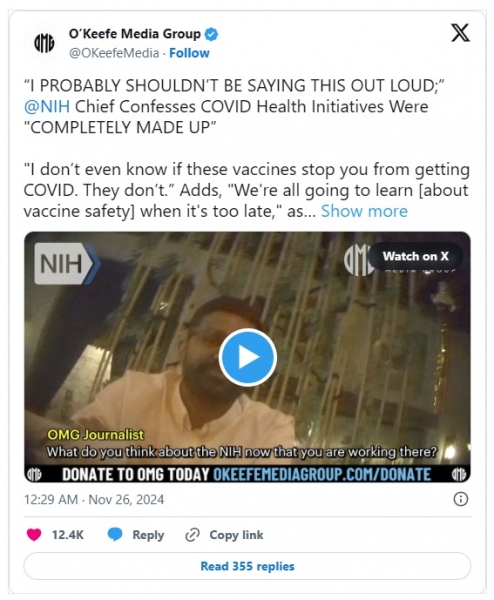Click the Copy link text
This screenshot has width=494, height=600.
pyautogui.click(x=236, y=535)
